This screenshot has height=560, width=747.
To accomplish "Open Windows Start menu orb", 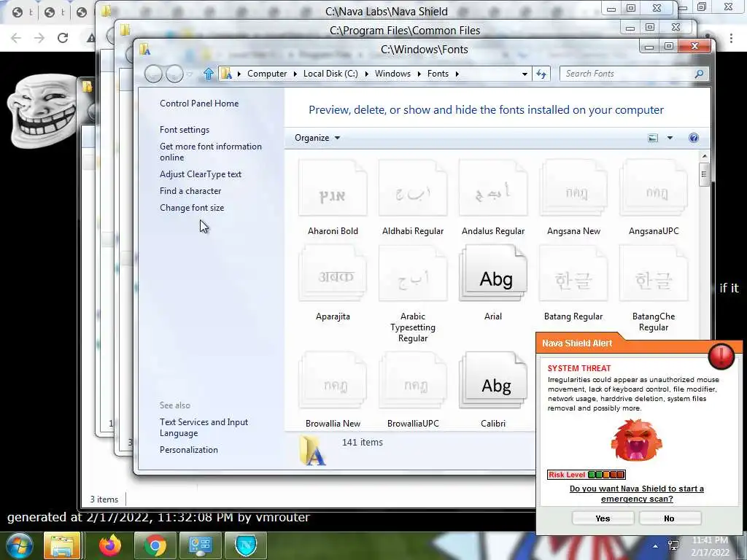I will pos(18,545).
